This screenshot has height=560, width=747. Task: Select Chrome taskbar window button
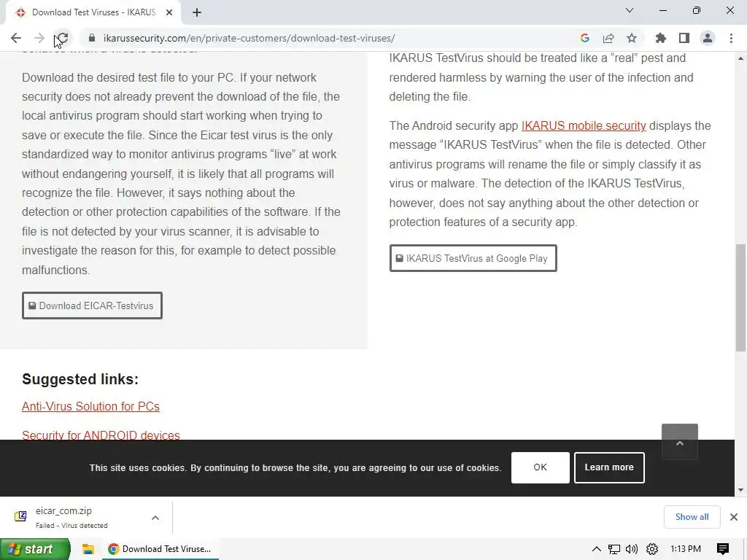tap(160, 549)
